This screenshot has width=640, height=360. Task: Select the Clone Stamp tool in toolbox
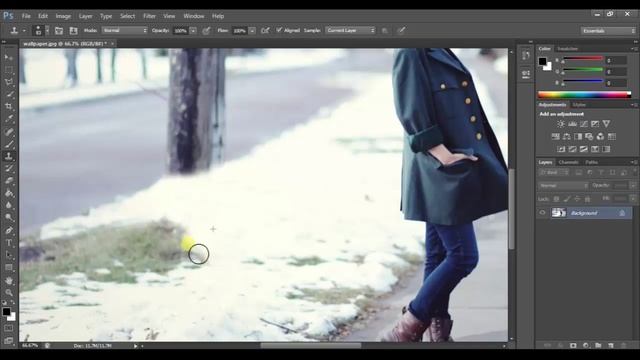tap(9, 156)
